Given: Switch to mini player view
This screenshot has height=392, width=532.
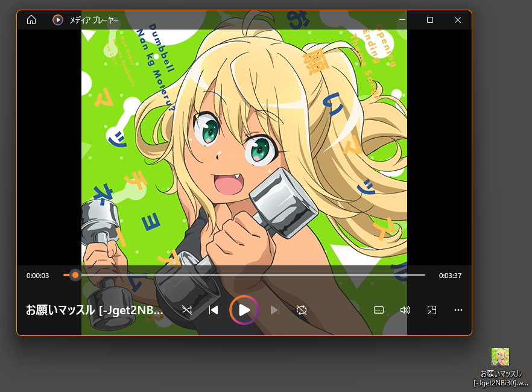Looking at the screenshot, I should [x=432, y=310].
